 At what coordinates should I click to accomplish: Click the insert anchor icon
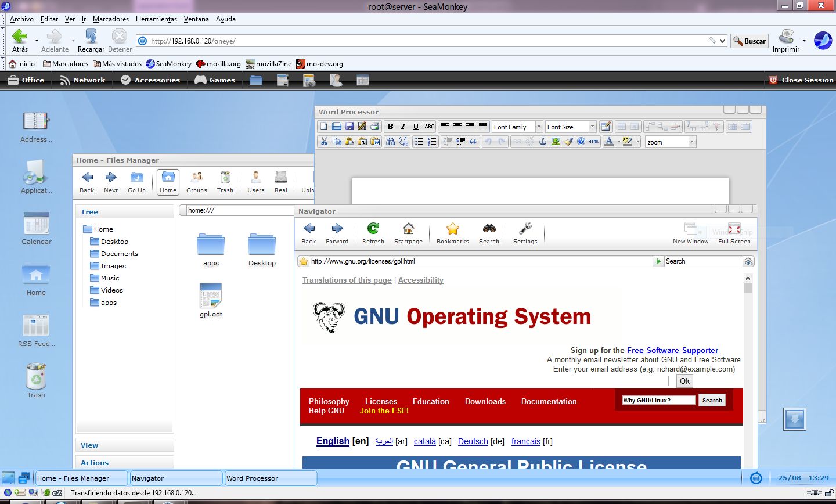544,141
